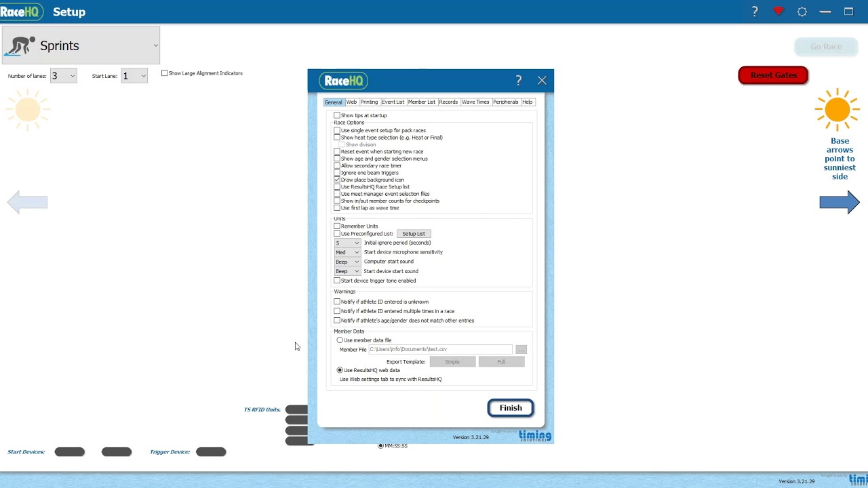Screen dimensions: 868x488
Task: Uncheck Draw place background icon
Action: pyautogui.click(x=337, y=180)
